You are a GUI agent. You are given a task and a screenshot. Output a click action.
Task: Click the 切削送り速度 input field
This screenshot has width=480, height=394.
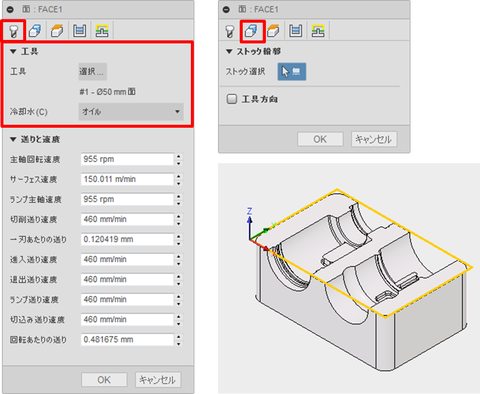(127, 219)
